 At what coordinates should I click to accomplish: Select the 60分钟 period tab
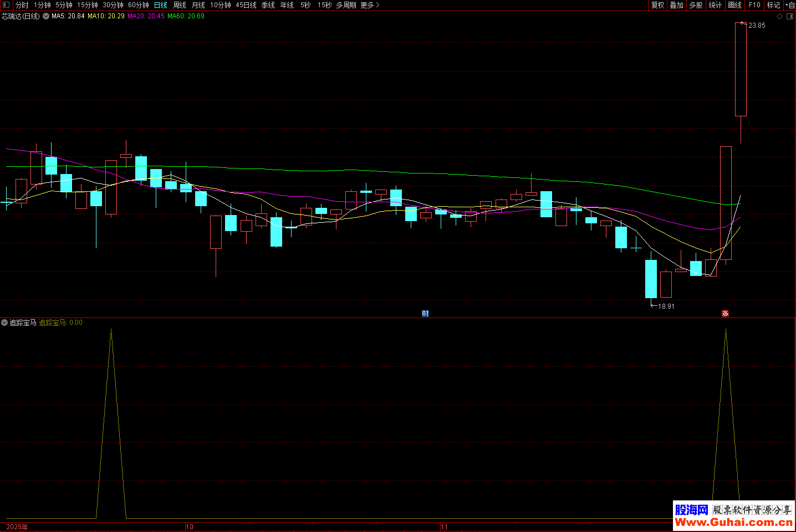tap(138, 5)
